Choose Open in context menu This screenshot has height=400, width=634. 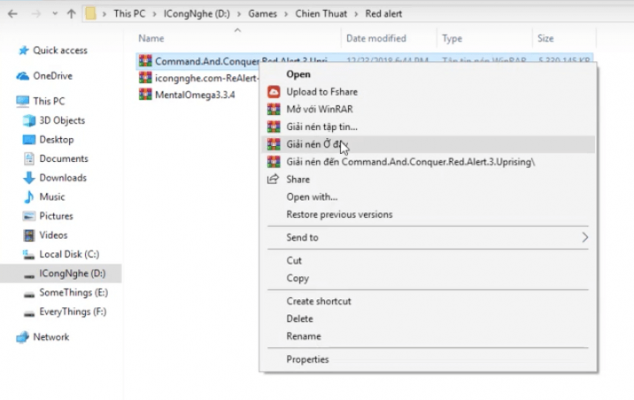click(x=298, y=74)
